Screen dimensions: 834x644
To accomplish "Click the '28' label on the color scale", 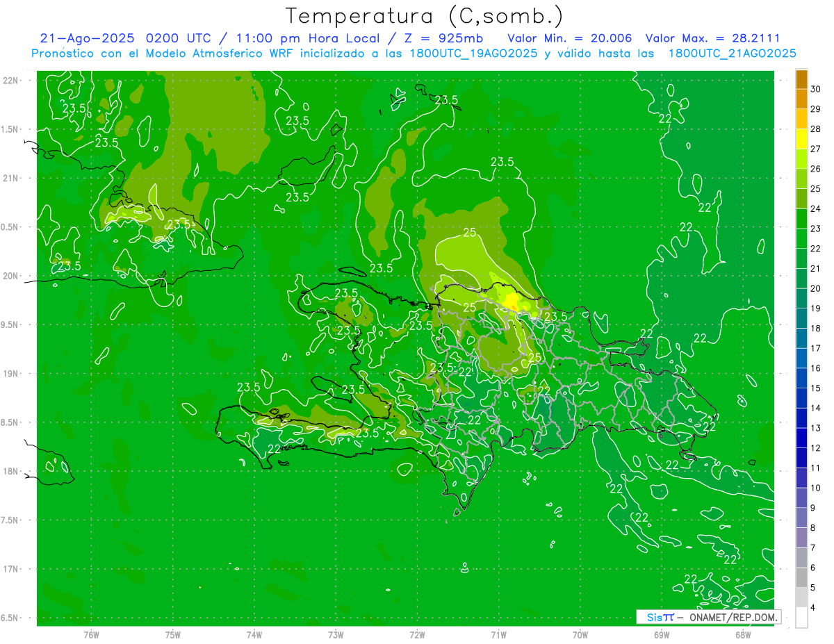I will click(816, 129).
